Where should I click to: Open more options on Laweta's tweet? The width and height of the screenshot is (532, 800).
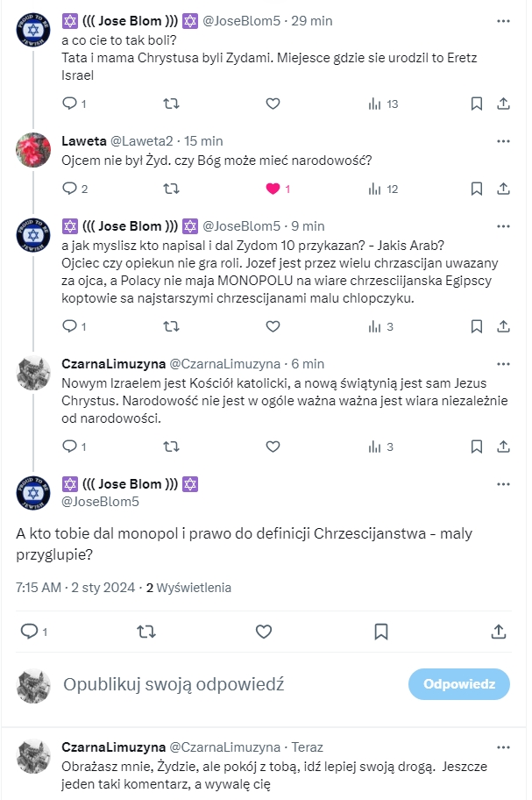503,140
